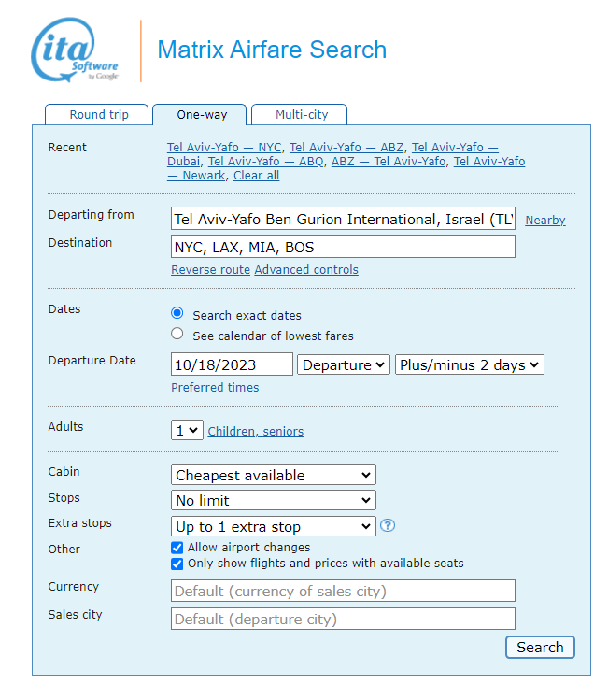Open Advanced controls link

click(306, 270)
